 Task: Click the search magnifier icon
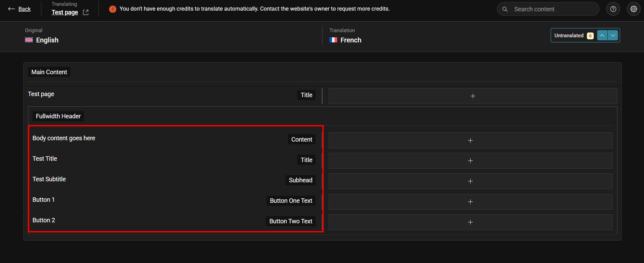[x=505, y=9]
